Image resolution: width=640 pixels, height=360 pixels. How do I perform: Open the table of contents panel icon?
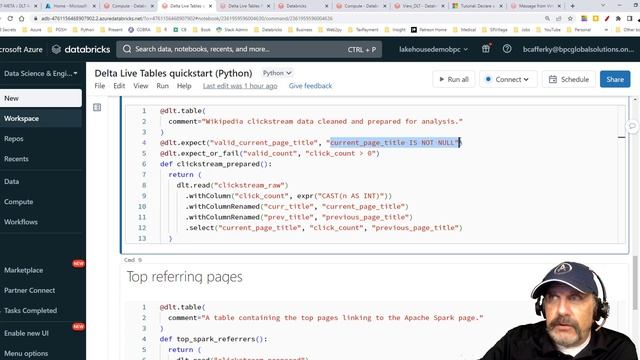(97, 107)
